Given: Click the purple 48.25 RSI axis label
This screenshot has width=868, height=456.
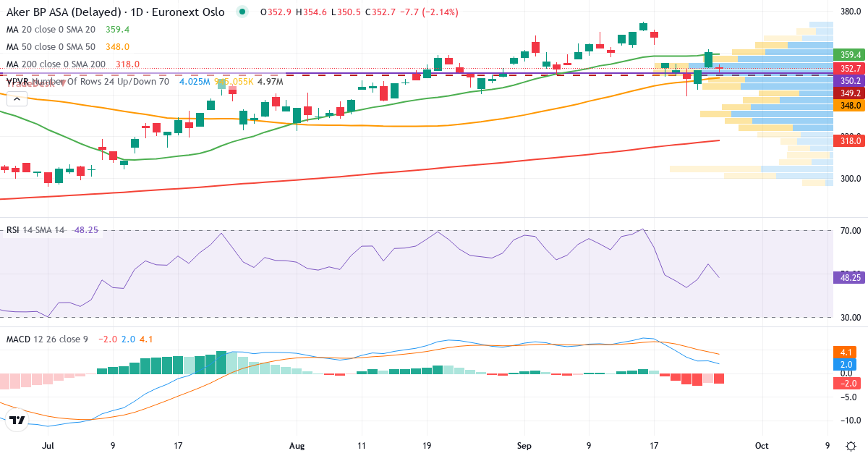Looking at the screenshot, I should click(x=849, y=276).
